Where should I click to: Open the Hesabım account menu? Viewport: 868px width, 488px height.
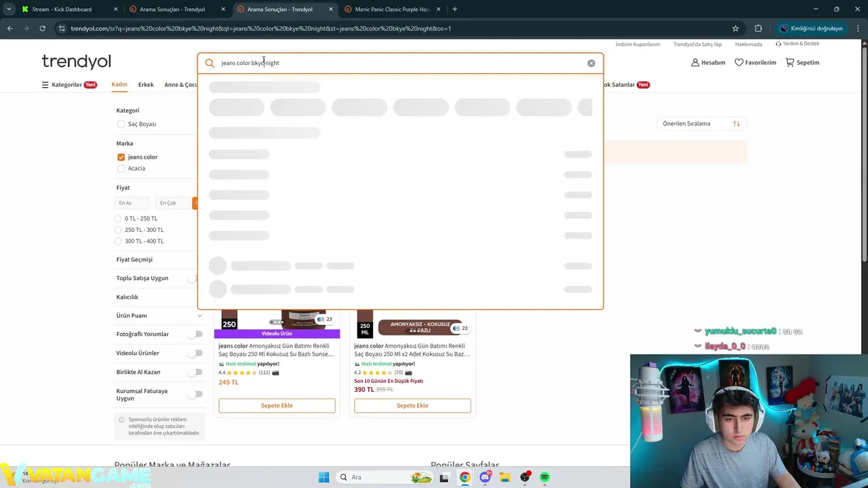[x=708, y=62]
